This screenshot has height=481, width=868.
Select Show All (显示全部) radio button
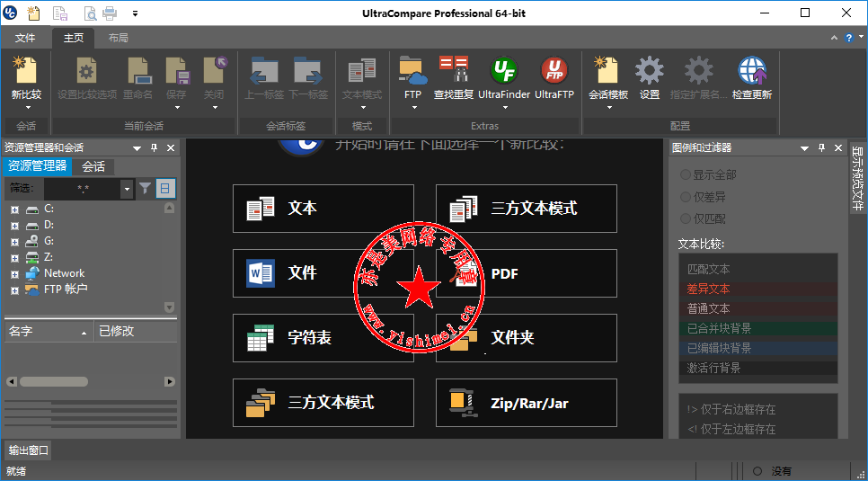click(686, 175)
